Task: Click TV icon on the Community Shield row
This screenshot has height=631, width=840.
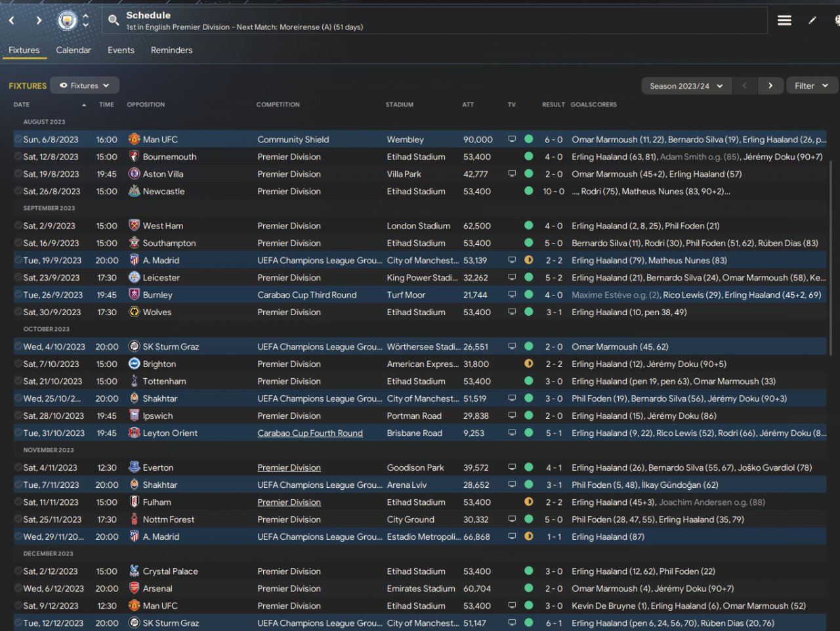Action: click(512, 139)
